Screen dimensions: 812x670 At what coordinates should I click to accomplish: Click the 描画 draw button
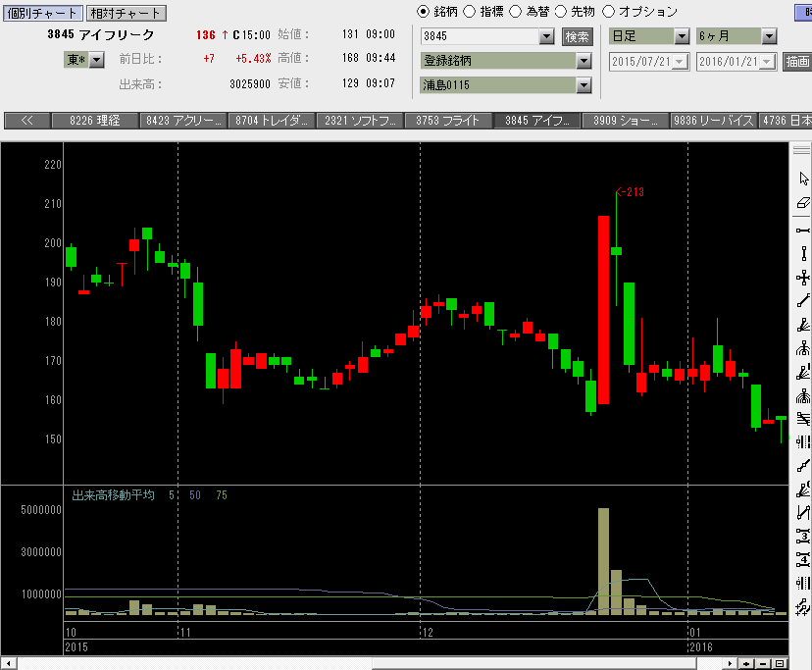(x=797, y=62)
